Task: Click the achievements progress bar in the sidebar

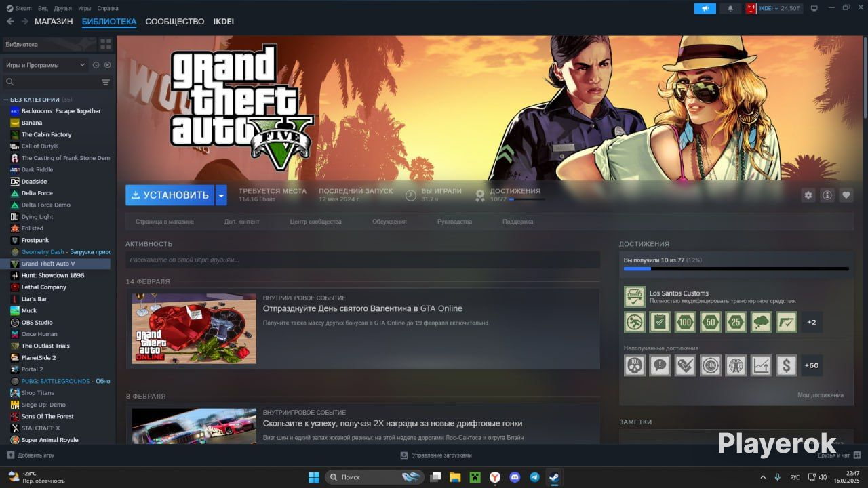Action: pos(736,268)
